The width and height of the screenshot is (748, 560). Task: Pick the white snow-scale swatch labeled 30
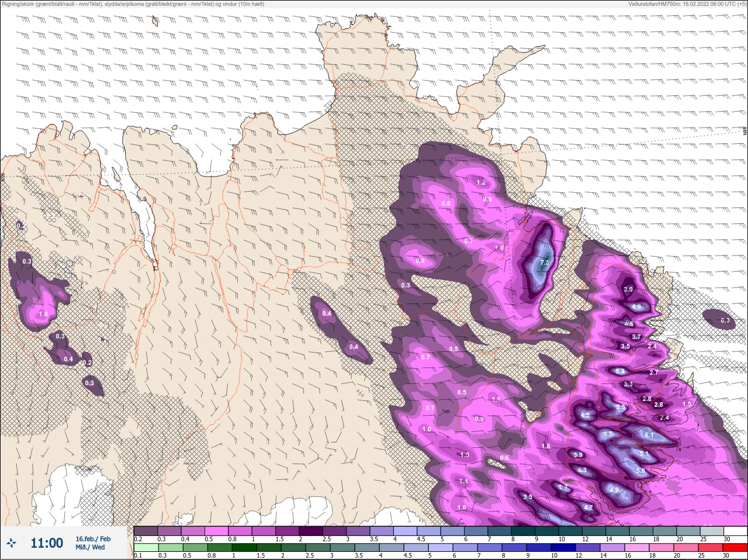click(x=735, y=530)
